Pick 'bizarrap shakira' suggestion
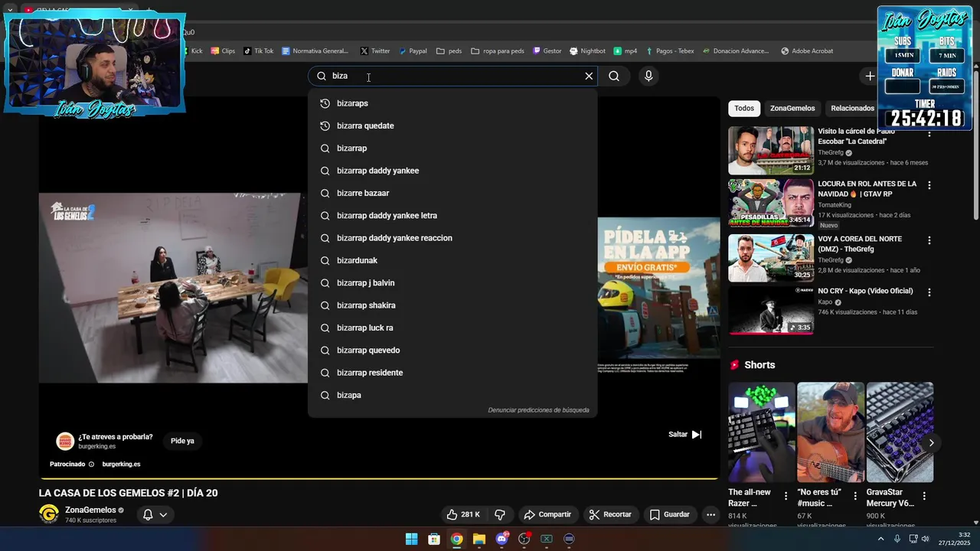The height and width of the screenshot is (551, 980). coord(452,305)
